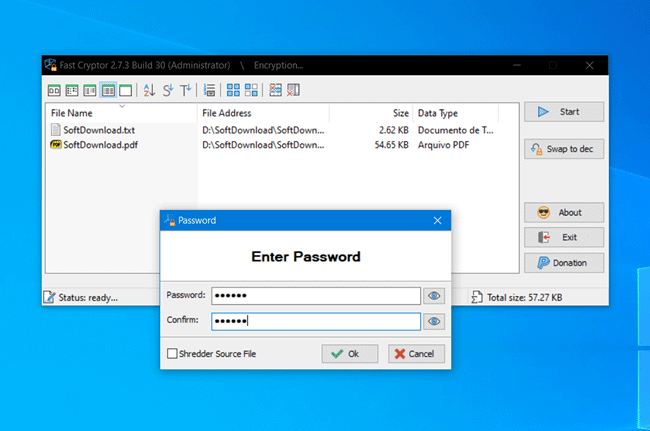Click into the Confirm input field
Image resolution: width=650 pixels, height=431 pixels.
(x=316, y=322)
